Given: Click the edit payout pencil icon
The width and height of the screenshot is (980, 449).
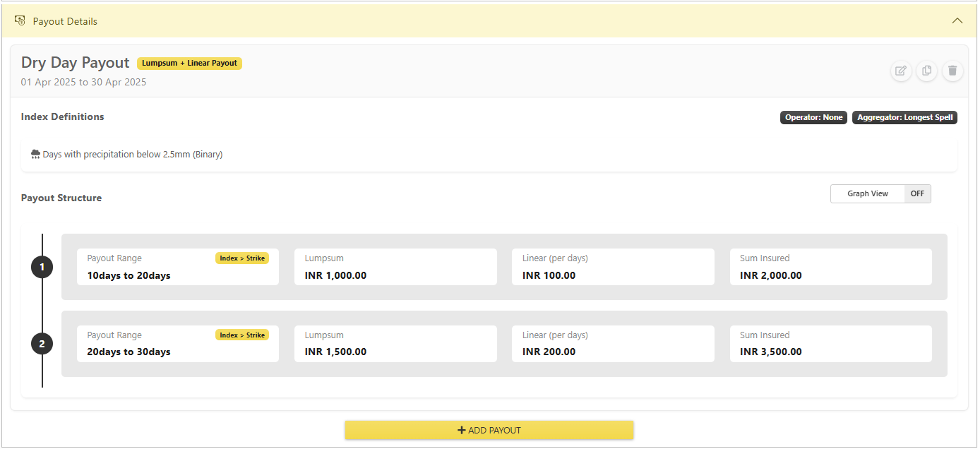Looking at the screenshot, I should click(x=901, y=71).
